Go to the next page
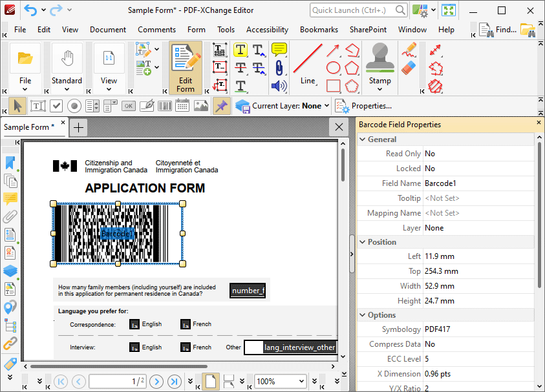Screen dimensions: 545x392 (156, 382)
